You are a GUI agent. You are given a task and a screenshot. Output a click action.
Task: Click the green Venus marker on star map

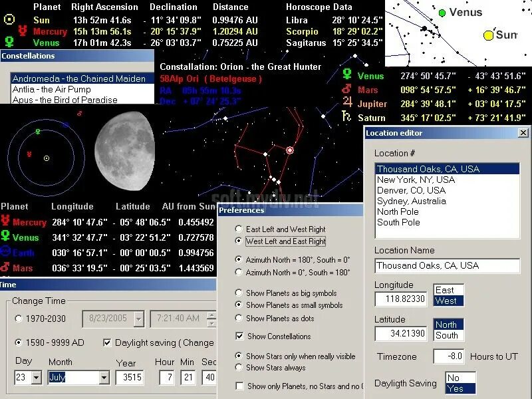pyautogui.click(x=442, y=13)
